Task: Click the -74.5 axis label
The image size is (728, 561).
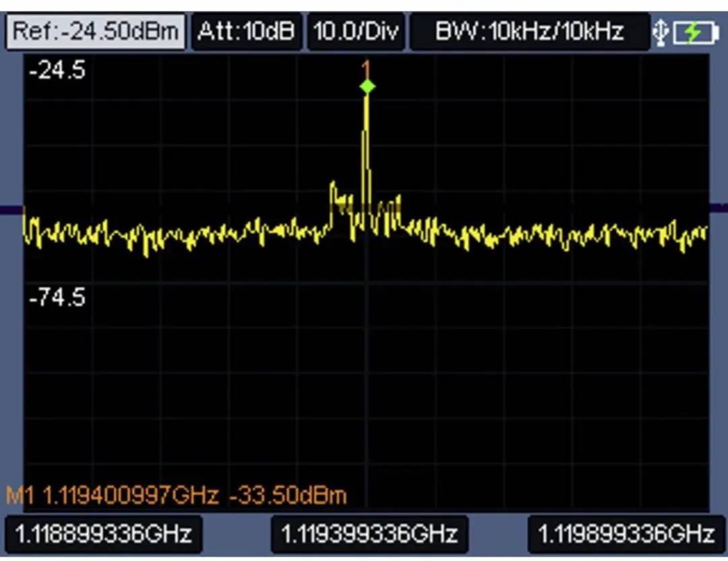Action: pyautogui.click(x=57, y=297)
